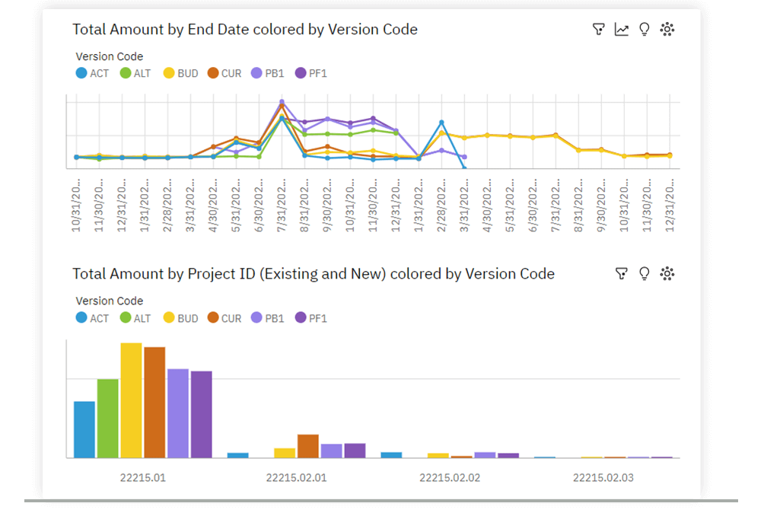
Task: Click the 22215.02.02 axis label
Action: 450,478
